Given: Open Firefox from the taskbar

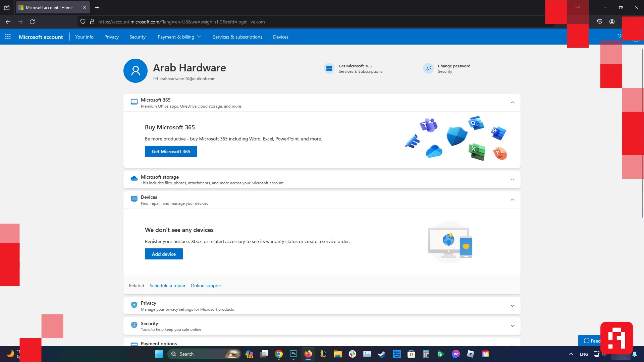Looking at the screenshot, I should coord(308,354).
